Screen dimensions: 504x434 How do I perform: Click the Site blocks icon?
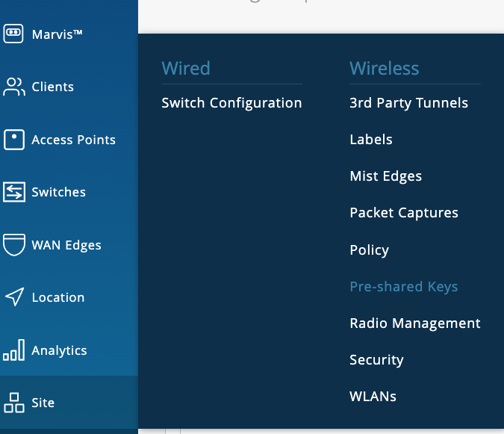14,403
